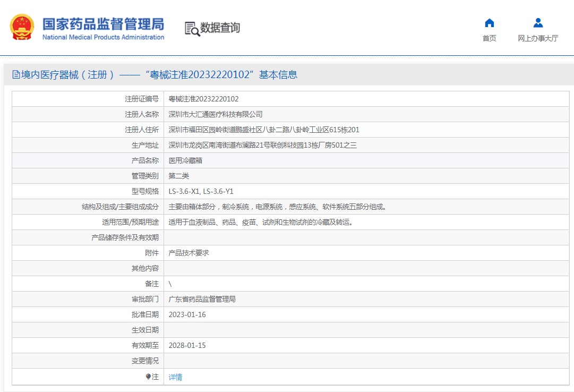Click the approval date 2023-01-16
This screenshot has width=574, height=392.
tap(187, 314)
